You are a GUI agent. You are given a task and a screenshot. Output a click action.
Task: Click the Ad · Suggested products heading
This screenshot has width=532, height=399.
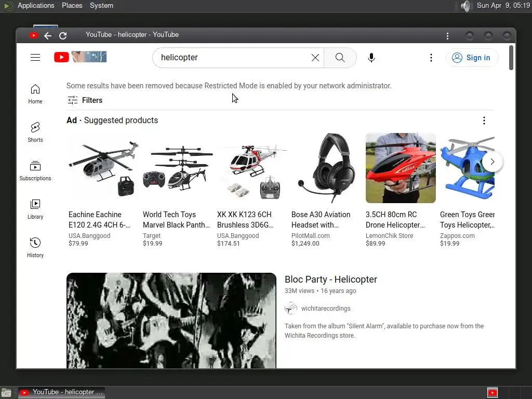click(112, 121)
